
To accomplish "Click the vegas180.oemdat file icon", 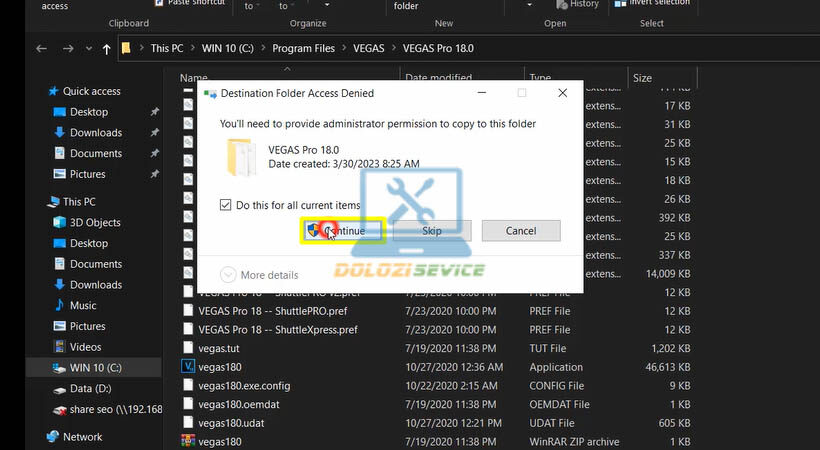I will 188,404.
